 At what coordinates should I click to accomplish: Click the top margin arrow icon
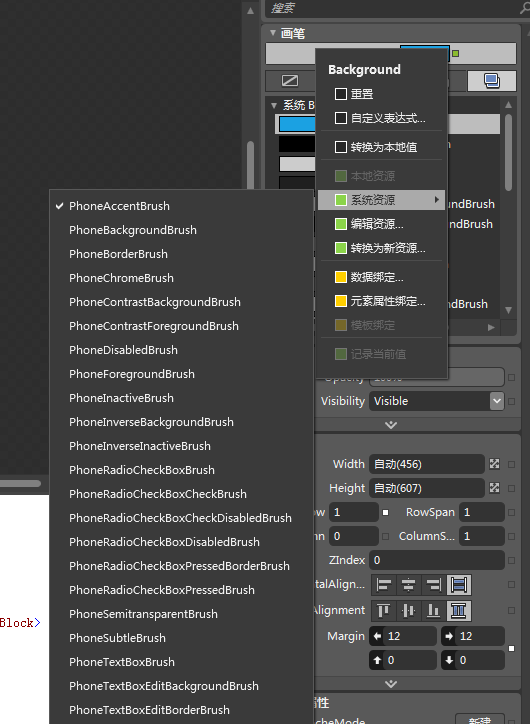(x=378, y=660)
